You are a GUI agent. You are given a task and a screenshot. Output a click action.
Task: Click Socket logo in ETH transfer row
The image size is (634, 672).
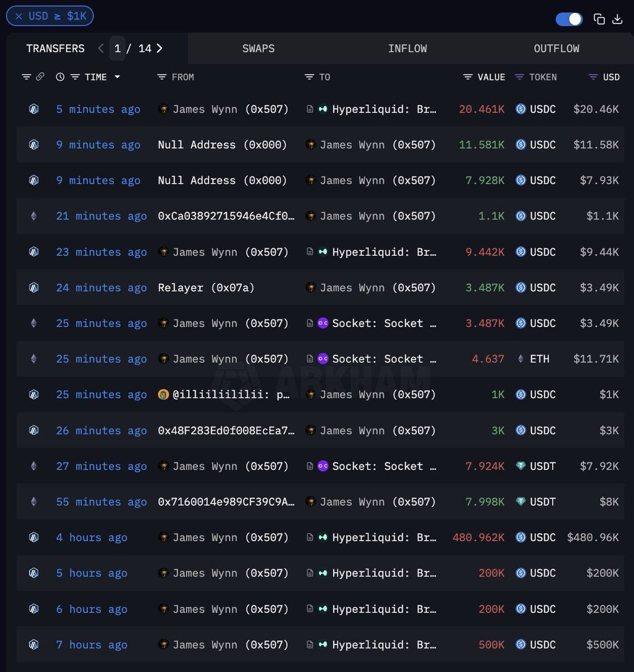323,359
